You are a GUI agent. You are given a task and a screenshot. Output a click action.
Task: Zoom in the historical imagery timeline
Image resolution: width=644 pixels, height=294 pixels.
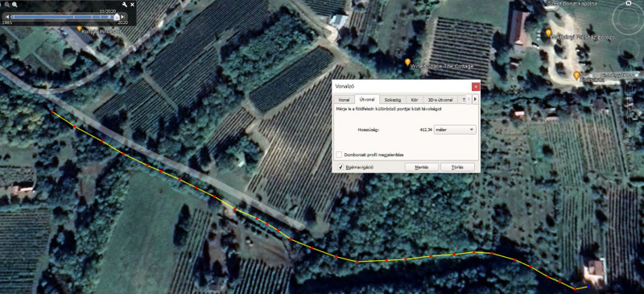tap(14, 5)
